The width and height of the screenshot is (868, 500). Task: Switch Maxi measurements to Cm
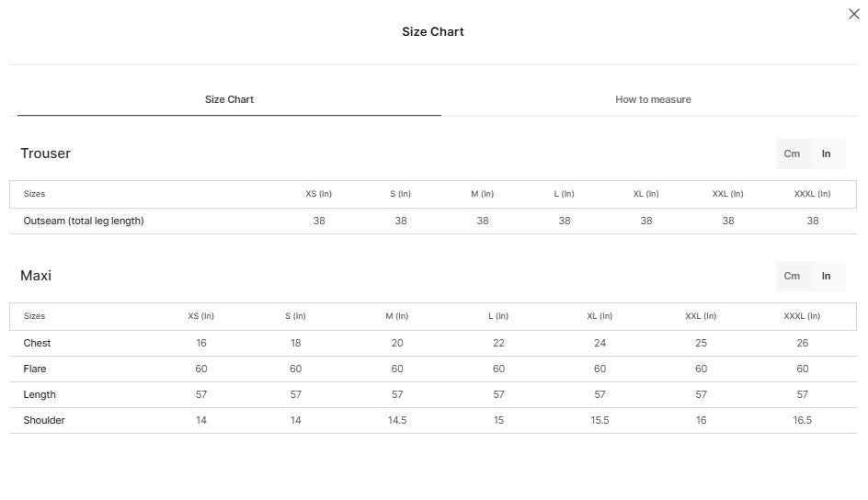click(792, 276)
